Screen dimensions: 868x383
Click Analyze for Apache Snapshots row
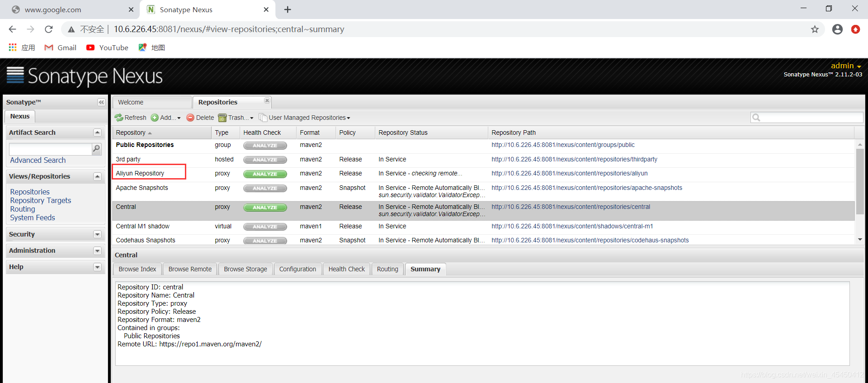(265, 188)
